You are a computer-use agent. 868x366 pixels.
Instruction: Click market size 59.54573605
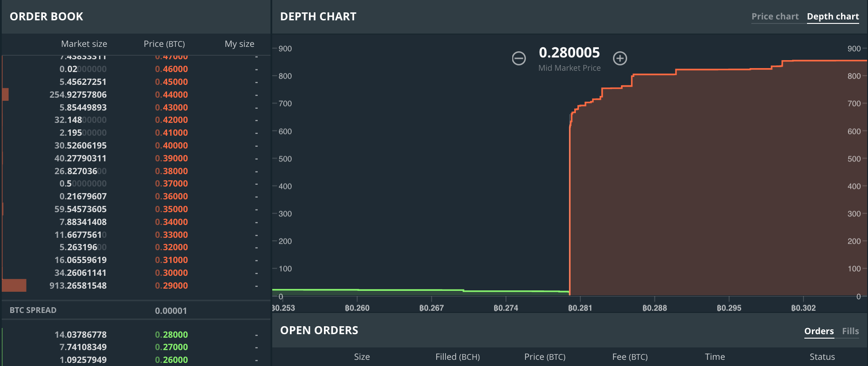[80, 209]
